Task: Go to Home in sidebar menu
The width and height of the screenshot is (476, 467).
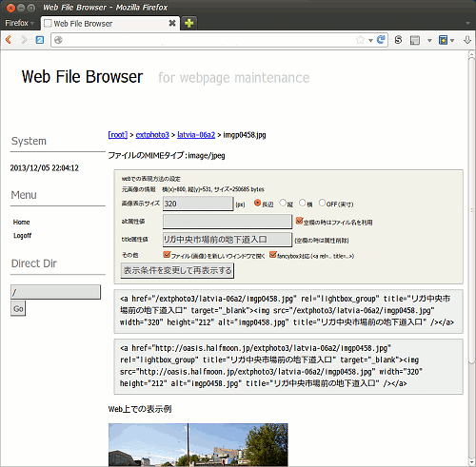Action: [21, 222]
